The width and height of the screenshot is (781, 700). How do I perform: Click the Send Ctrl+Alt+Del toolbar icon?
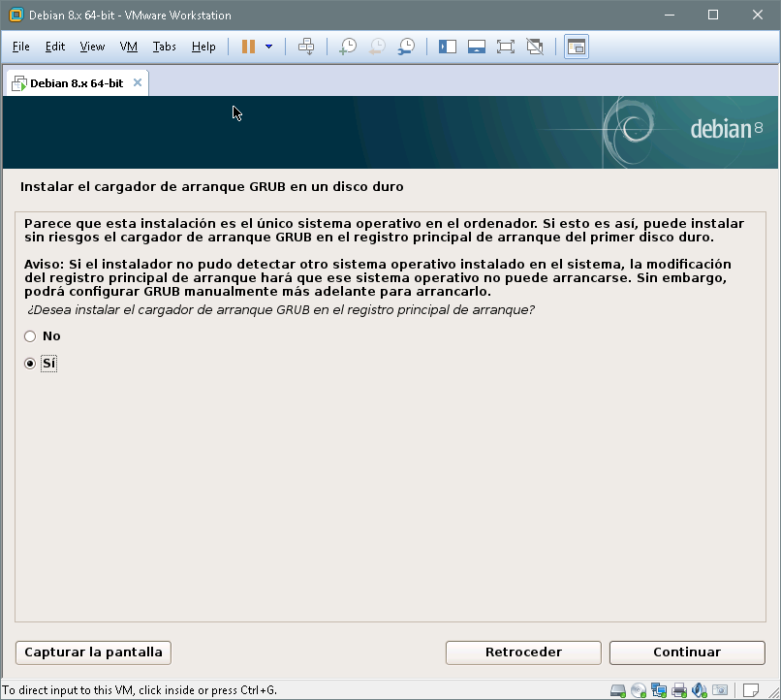306,47
